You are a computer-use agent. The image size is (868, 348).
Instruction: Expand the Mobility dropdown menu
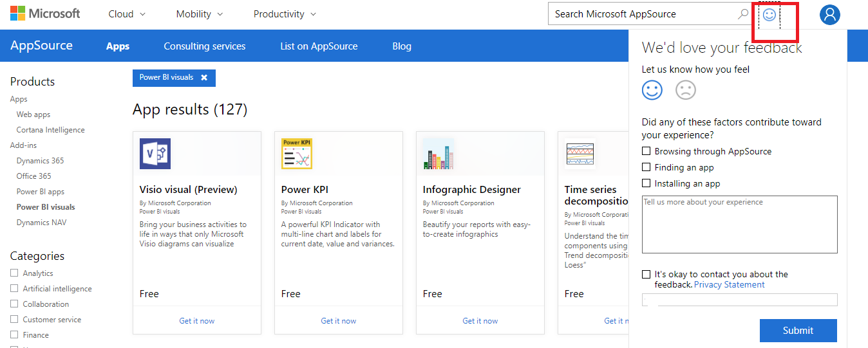[x=200, y=14]
